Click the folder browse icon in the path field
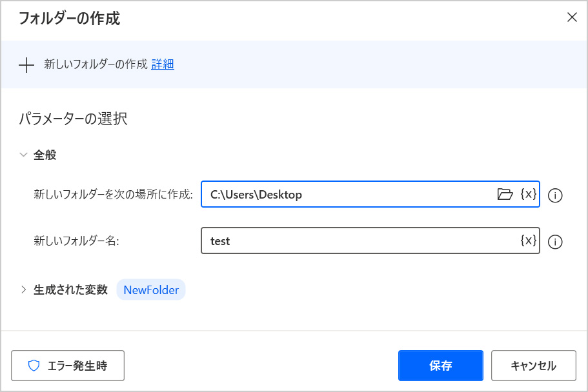Viewport: 588px width, 392px height. [x=505, y=195]
